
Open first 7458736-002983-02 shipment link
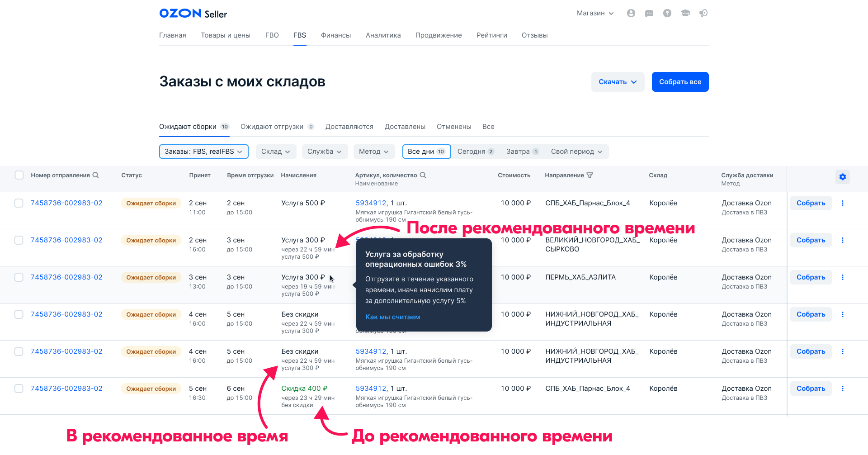tap(66, 203)
